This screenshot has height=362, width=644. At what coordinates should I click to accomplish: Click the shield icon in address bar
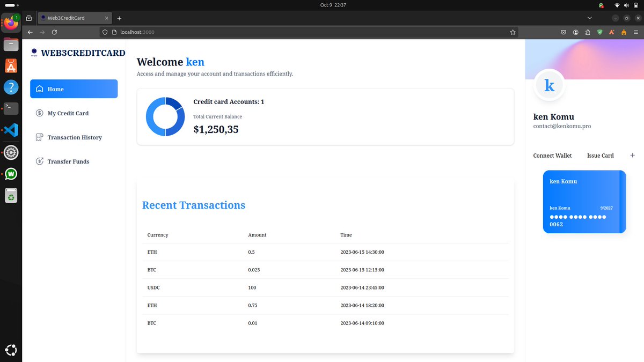pyautogui.click(x=105, y=32)
